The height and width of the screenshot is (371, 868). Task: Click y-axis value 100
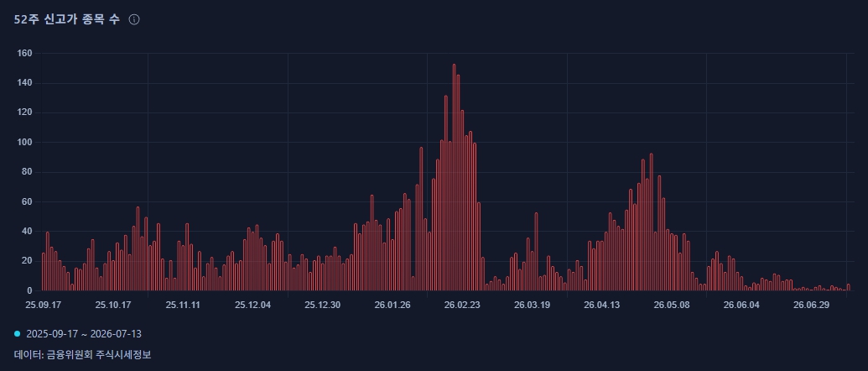(25, 143)
